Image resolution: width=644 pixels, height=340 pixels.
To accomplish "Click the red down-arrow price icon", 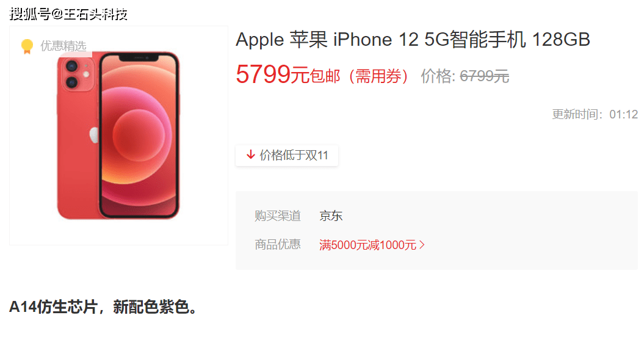I will (x=250, y=155).
